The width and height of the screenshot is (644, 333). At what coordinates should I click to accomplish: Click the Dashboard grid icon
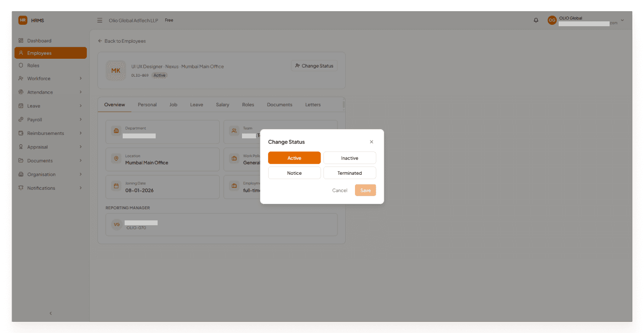[21, 41]
